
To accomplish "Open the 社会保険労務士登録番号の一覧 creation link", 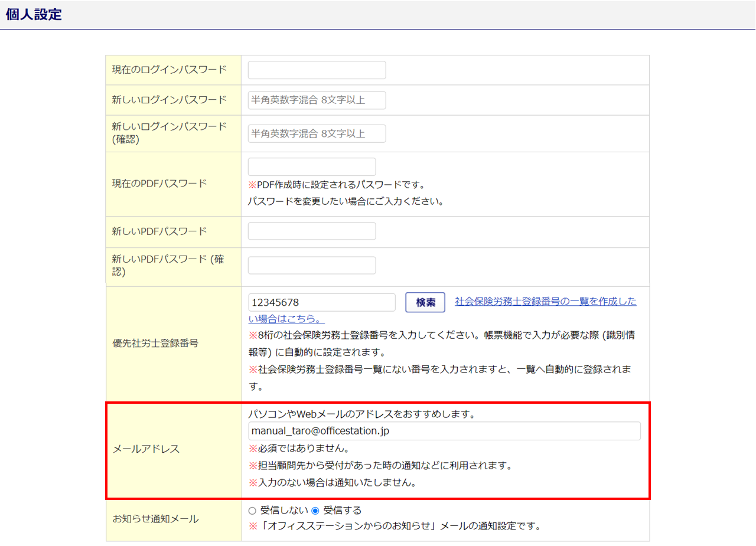I will (x=545, y=302).
